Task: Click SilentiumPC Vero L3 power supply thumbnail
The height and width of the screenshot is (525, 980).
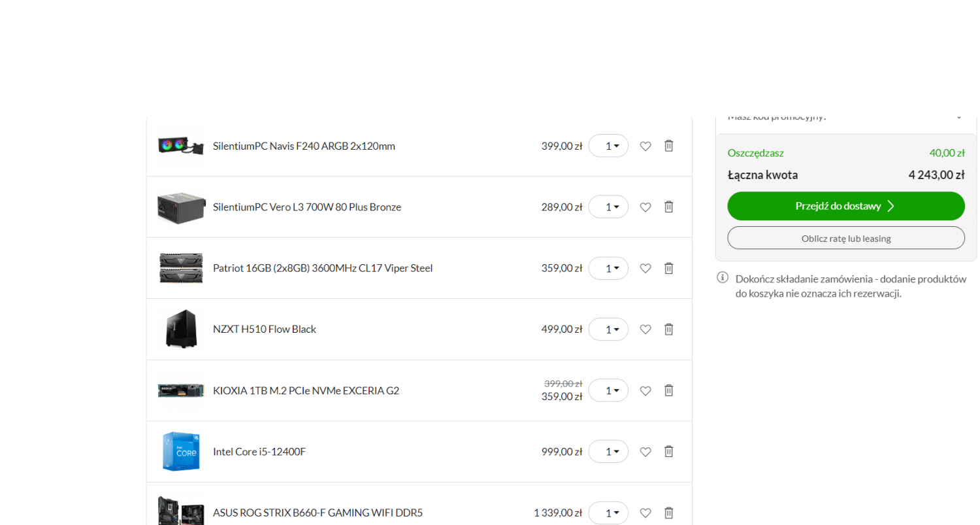Action: pos(181,207)
